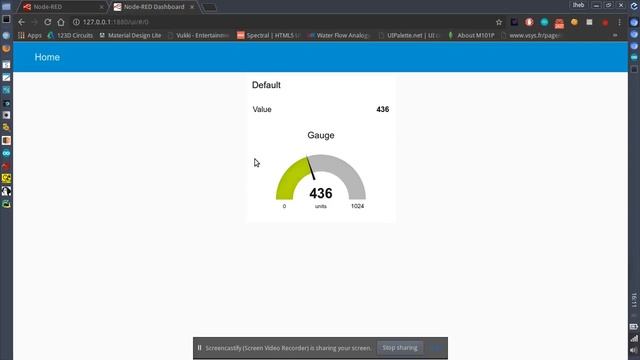Select the Node-RED Dashboard tab
640x360 pixels.
tap(153, 7)
